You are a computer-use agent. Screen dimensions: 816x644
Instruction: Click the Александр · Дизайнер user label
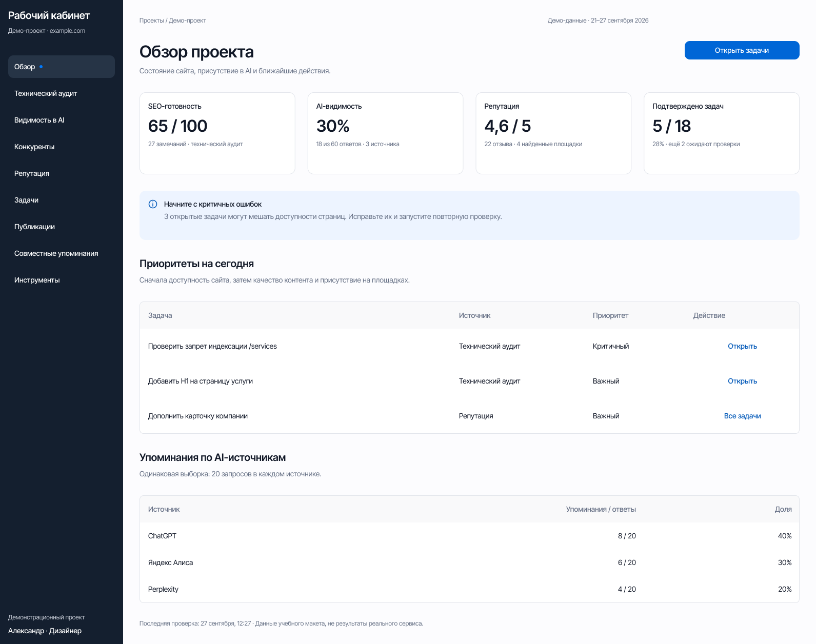(x=45, y=631)
